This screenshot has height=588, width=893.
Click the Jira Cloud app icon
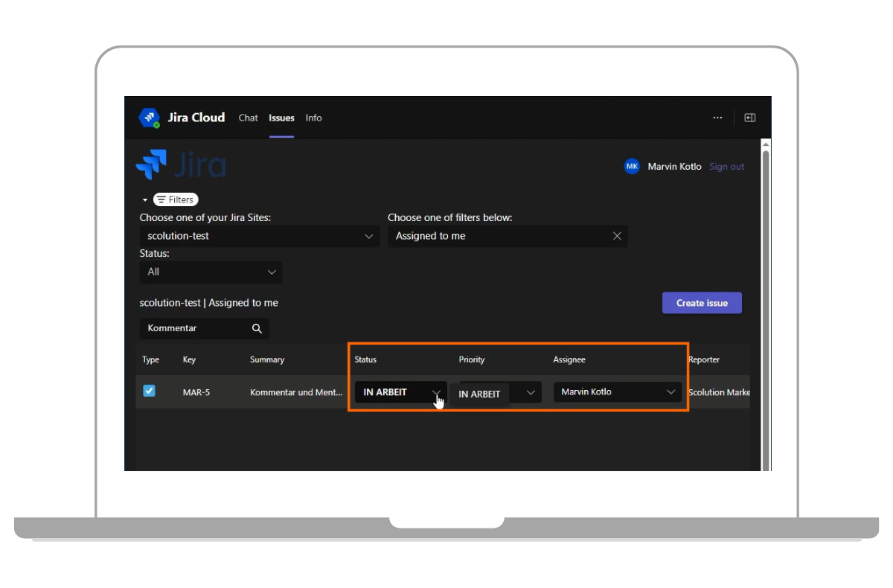click(149, 118)
